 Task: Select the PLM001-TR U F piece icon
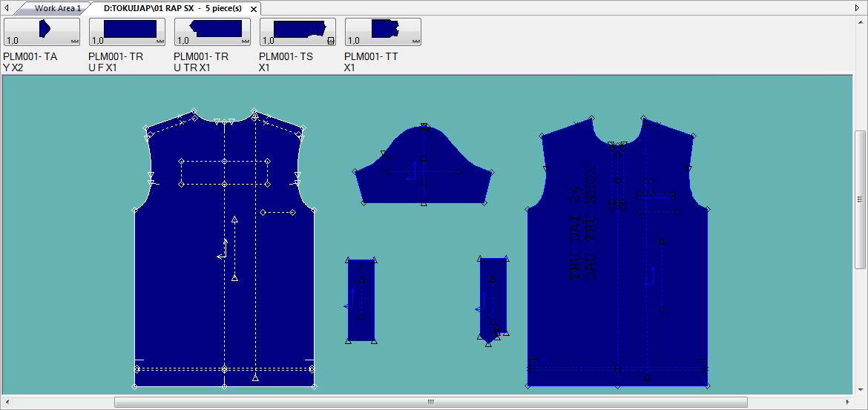pos(128,32)
